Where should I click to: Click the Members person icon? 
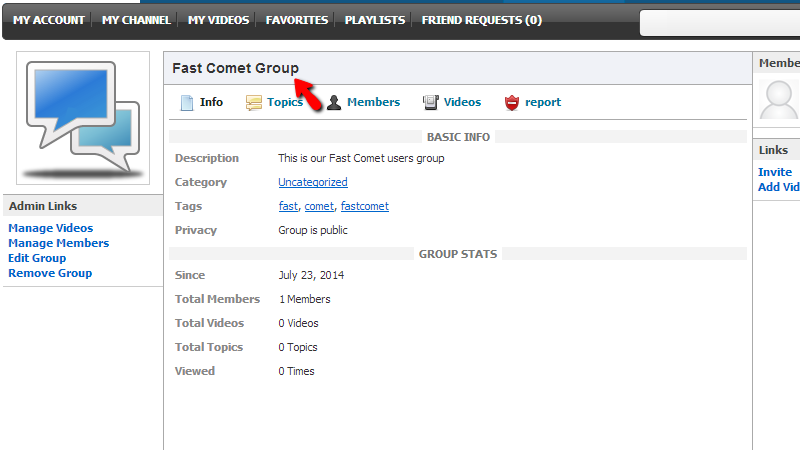[334, 103]
